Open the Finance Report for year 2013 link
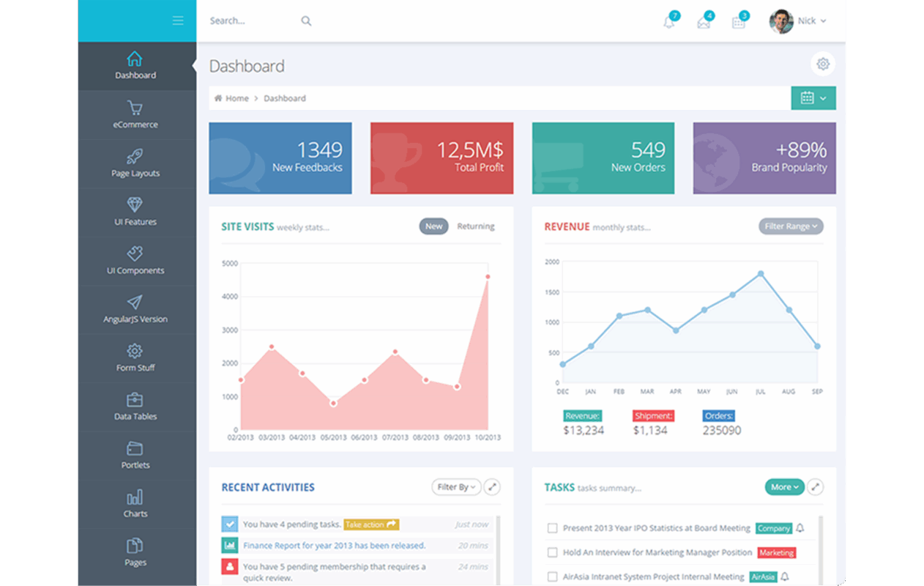The width and height of the screenshot is (924, 586). (334, 546)
